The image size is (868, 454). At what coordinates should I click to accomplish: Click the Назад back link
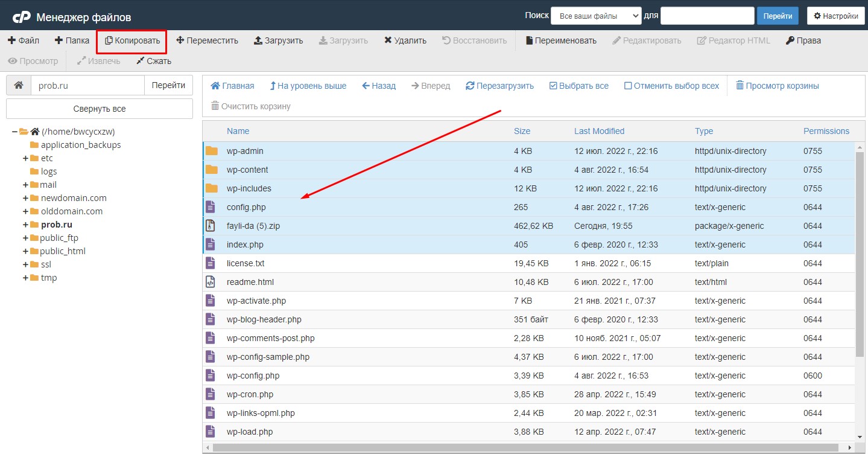[x=379, y=86]
